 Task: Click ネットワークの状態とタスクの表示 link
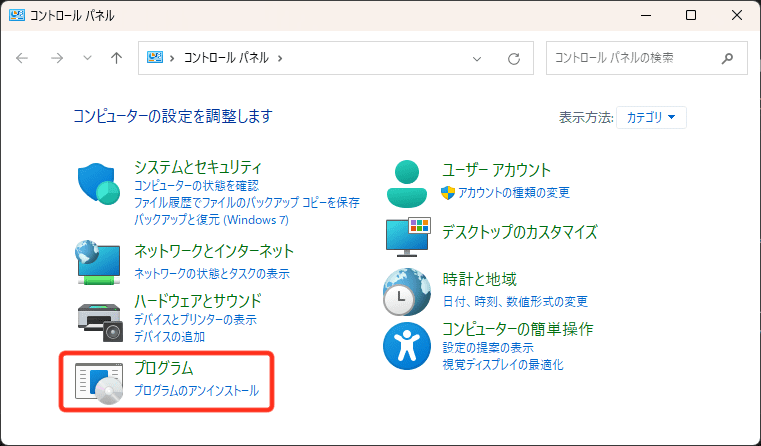pos(212,274)
